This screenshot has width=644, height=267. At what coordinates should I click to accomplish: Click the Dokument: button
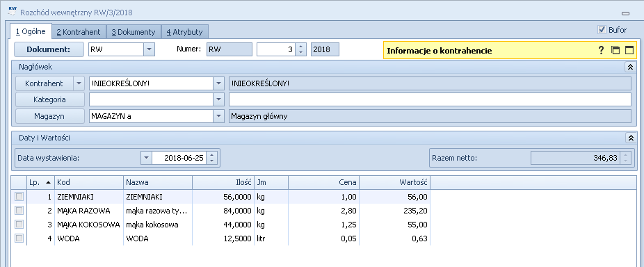(49, 49)
